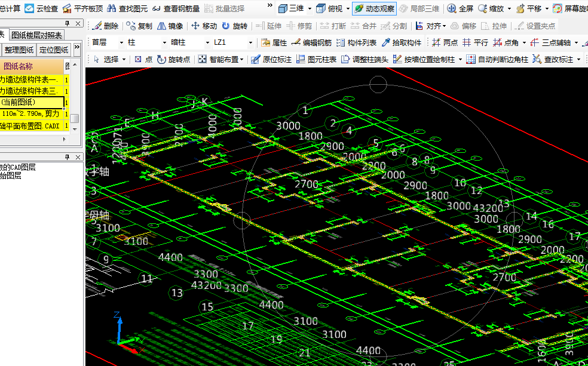Select the (当前图纸) row

[32, 102]
